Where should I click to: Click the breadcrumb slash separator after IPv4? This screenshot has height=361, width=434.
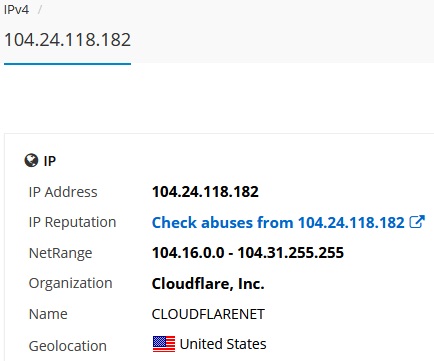click(40, 9)
